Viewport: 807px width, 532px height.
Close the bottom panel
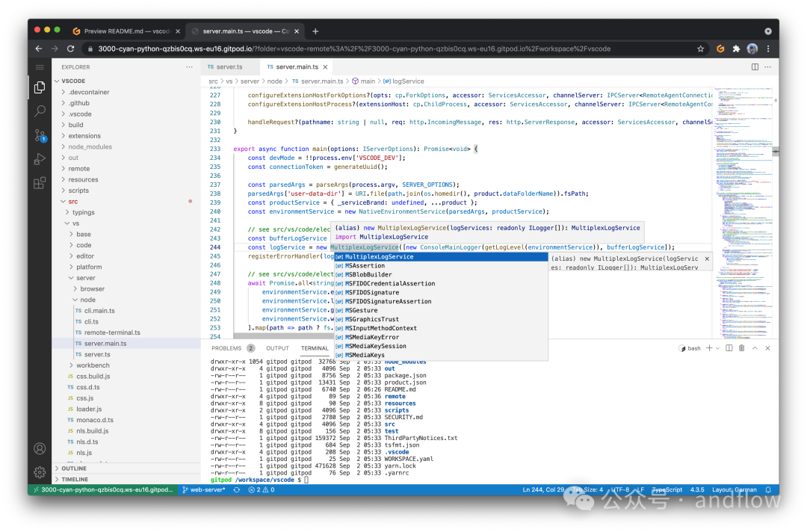pyautogui.click(x=767, y=348)
